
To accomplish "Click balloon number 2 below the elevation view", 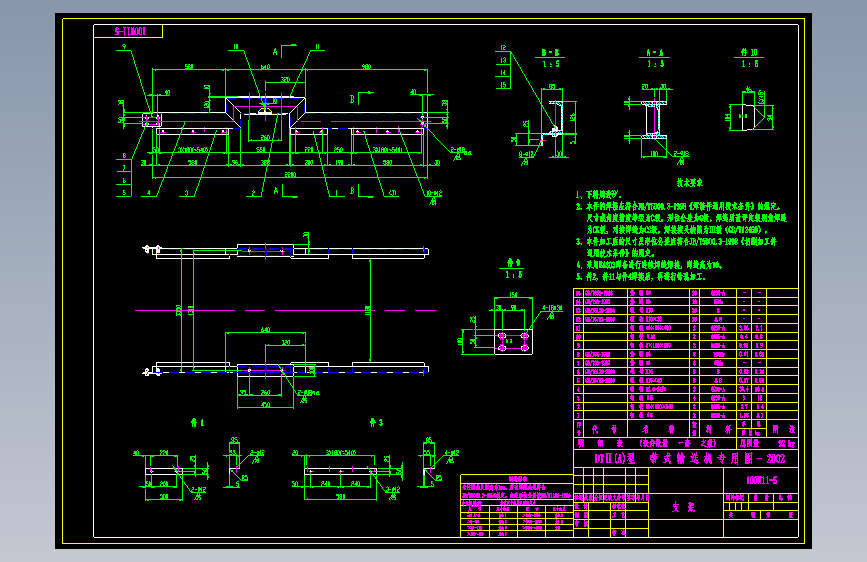I will pyautogui.click(x=253, y=193).
